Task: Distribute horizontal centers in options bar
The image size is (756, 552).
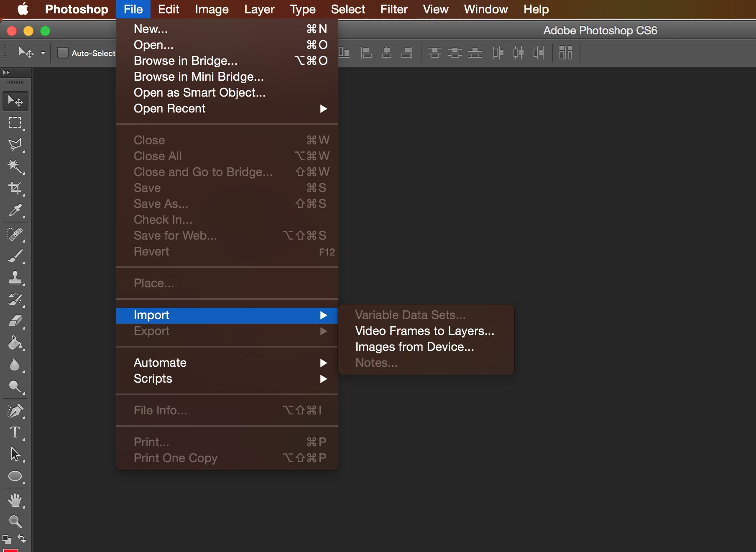Action: (x=518, y=53)
